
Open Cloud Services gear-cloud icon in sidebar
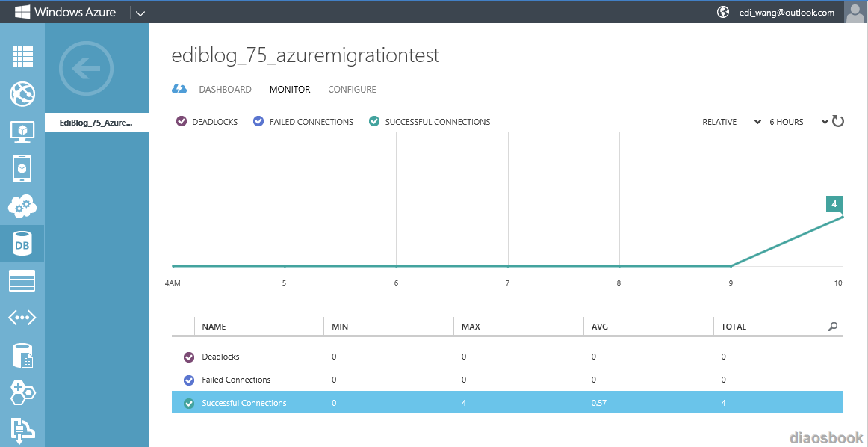[22, 206]
